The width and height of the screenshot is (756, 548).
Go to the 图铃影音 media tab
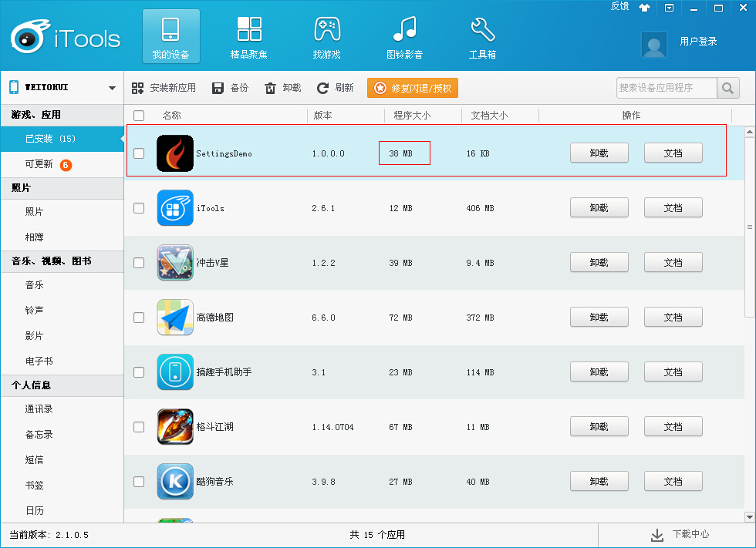(x=404, y=36)
